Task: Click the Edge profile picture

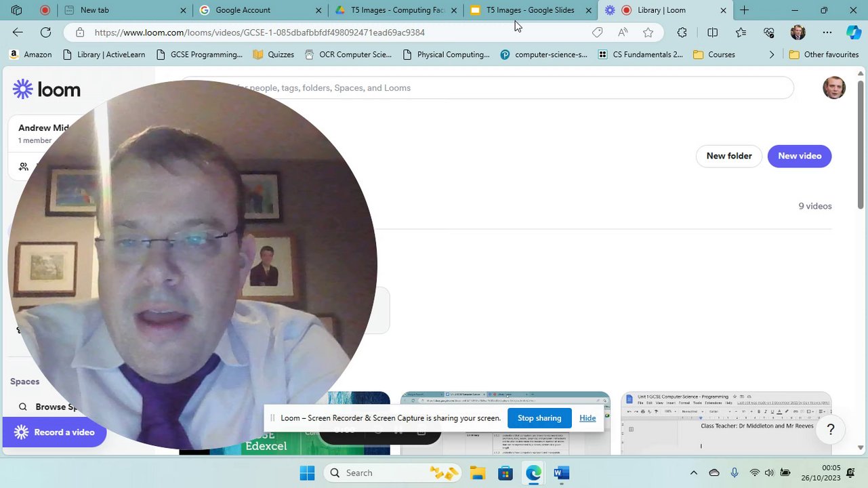Action: 798,32
